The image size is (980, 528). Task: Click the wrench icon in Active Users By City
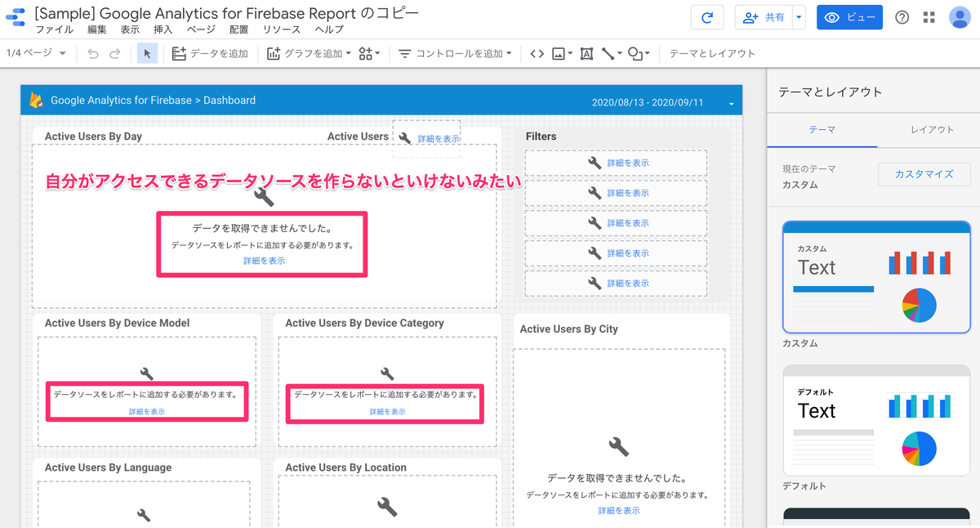[x=619, y=446]
